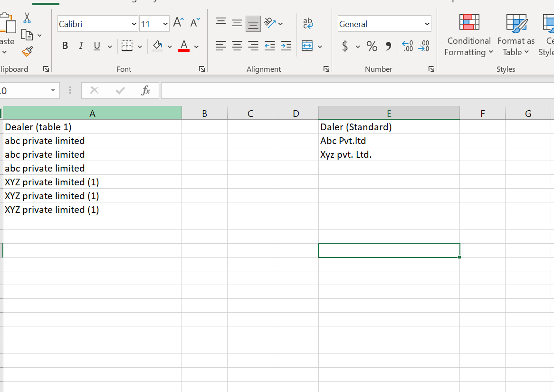Select Middle Align
The width and height of the screenshot is (554, 392).
(237, 23)
